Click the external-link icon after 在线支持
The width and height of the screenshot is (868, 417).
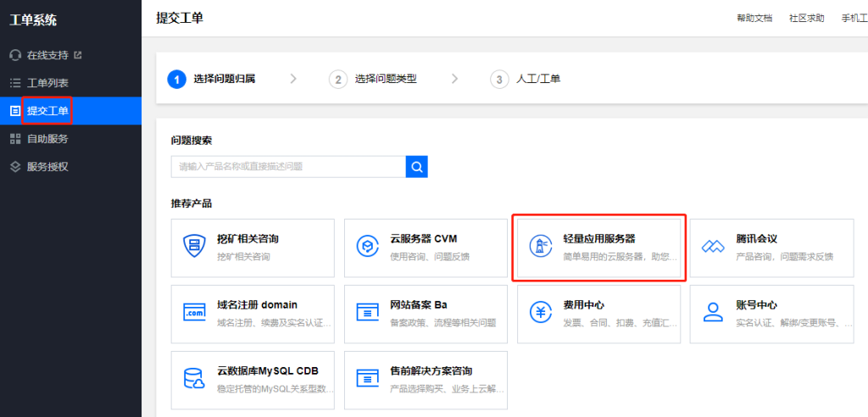pyautogui.click(x=78, y=55)
